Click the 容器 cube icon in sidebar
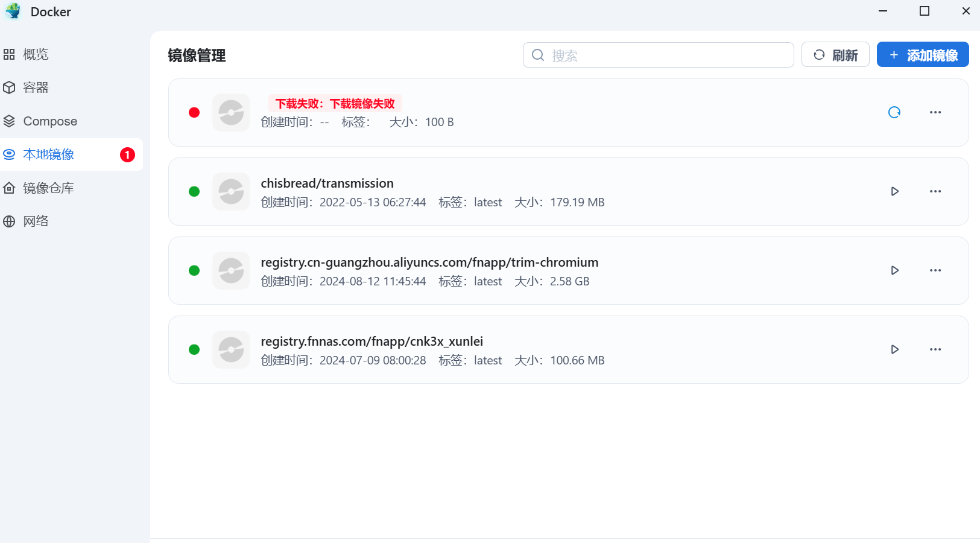The width and height of the screenshot is (980, 543). (x=9, y=87)
